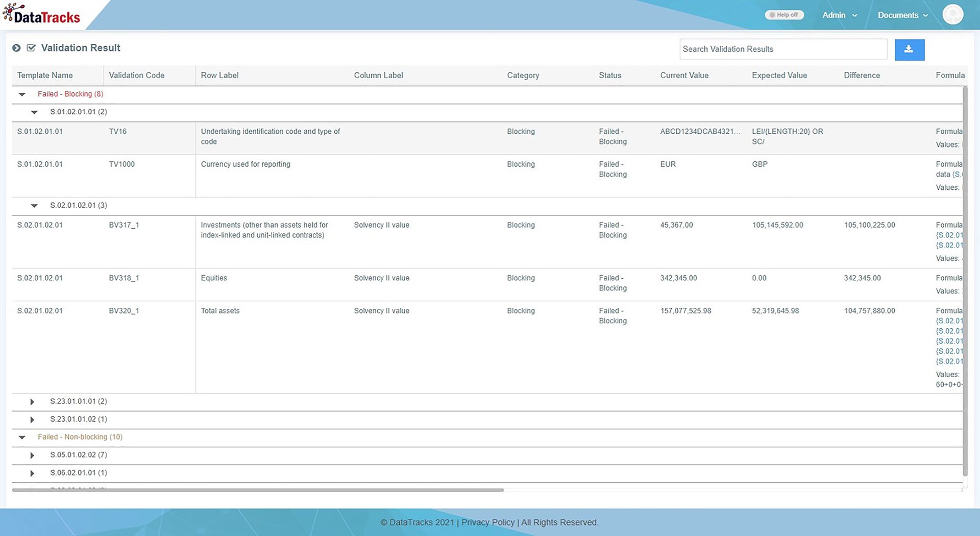Image resolution: width=980 pixels, height=536 pixels.
Task: Click the expected value 'GBP'
Action: (759, 164)
